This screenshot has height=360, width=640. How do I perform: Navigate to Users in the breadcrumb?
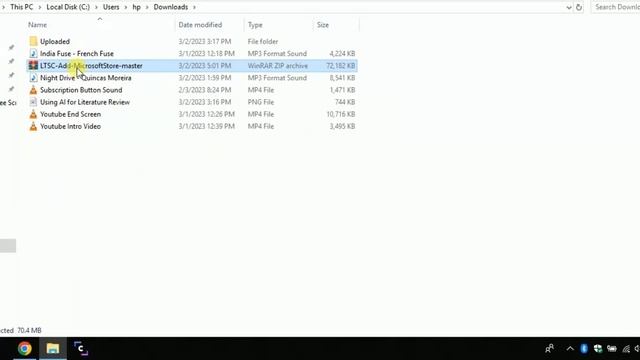click(x=111, y=7)
